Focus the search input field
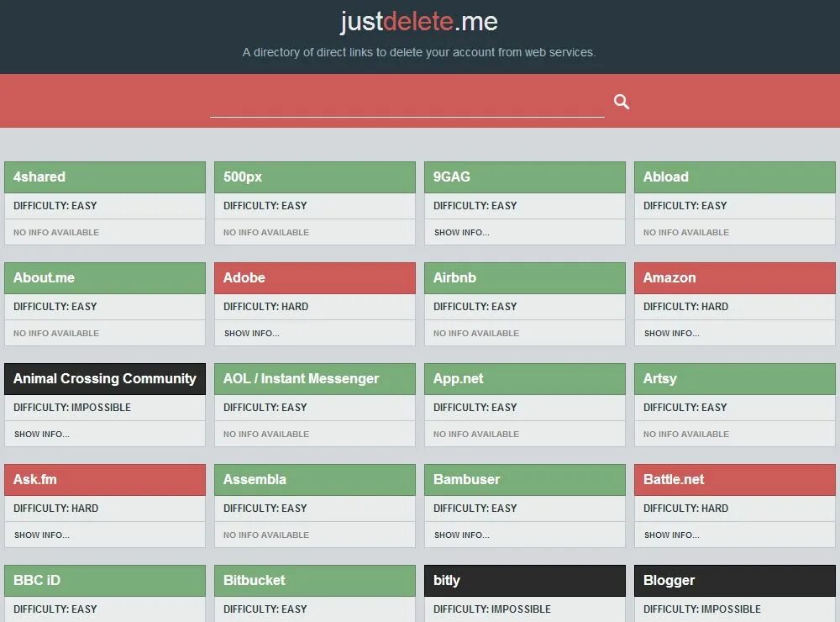The image size is (840, 622). point(407,102)
